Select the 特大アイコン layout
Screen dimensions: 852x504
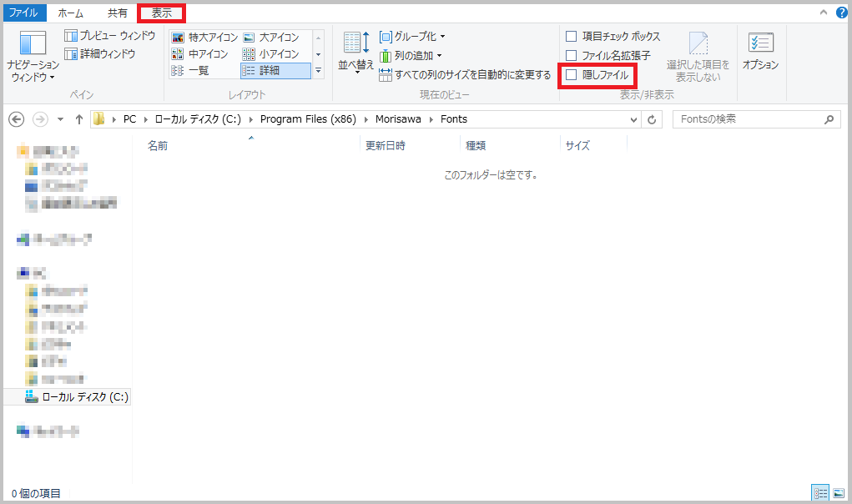[x=204, y=37]
